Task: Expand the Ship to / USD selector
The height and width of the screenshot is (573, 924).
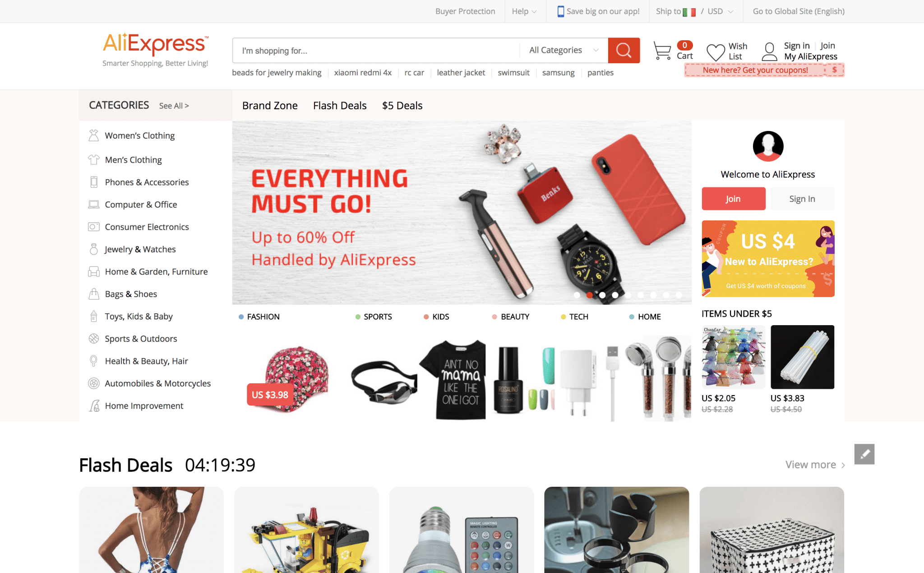Action: click(x=694, y=11)
